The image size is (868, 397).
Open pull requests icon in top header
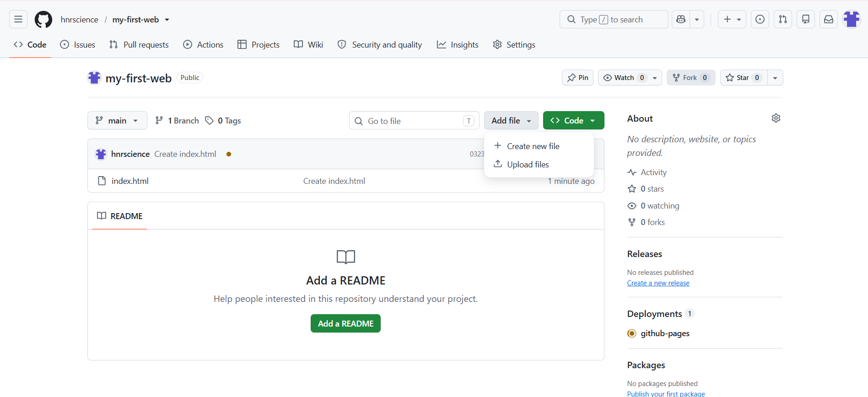(x=783, y=19)
